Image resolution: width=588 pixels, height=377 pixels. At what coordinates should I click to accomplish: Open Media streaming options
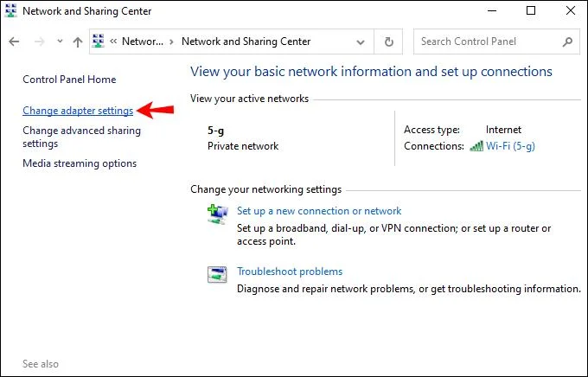80,163
